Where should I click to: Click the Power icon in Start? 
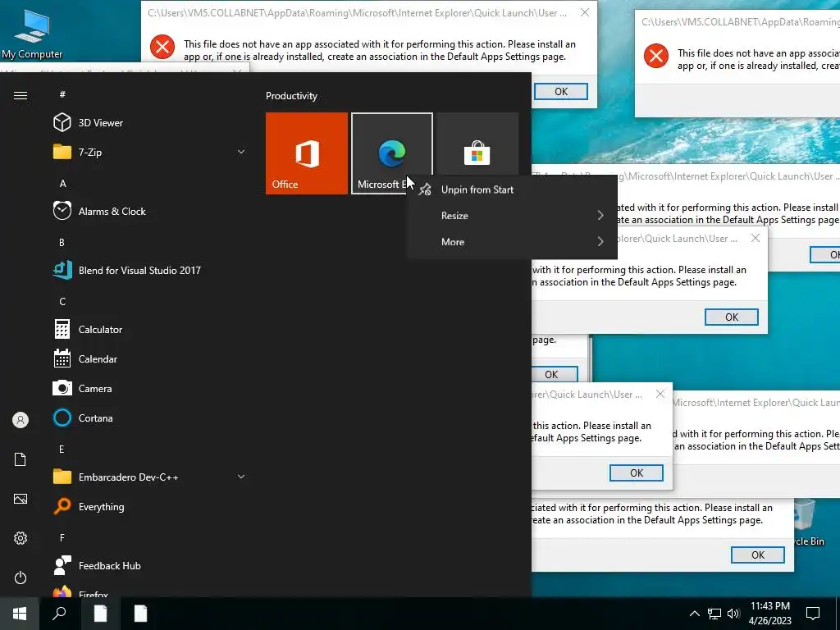pos(21,577)
